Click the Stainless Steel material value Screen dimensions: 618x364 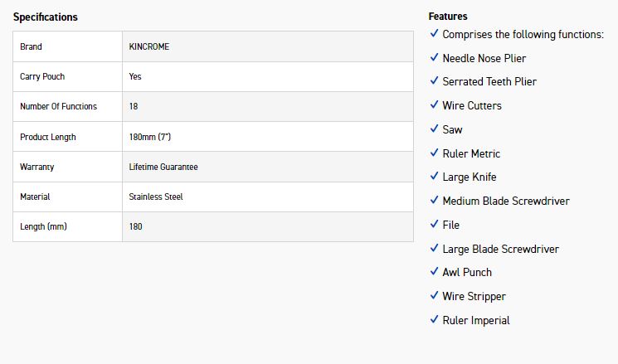coord(156,197)
